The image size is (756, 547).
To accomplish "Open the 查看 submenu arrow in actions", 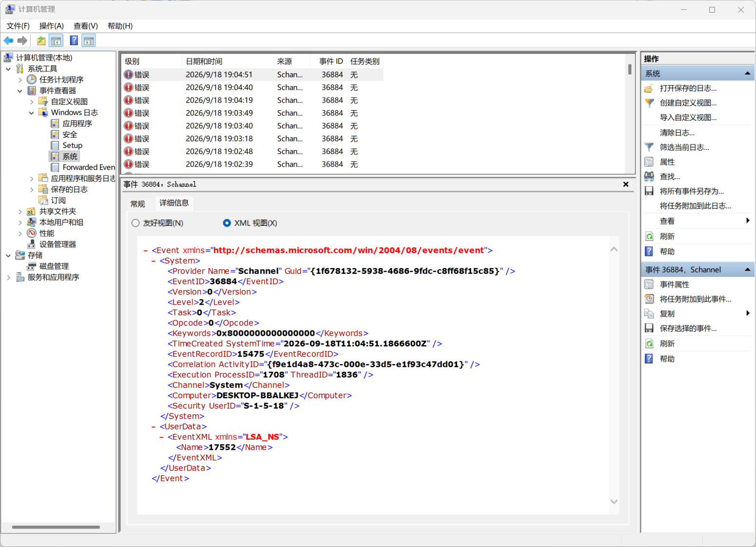I will [x=748, y=221].
